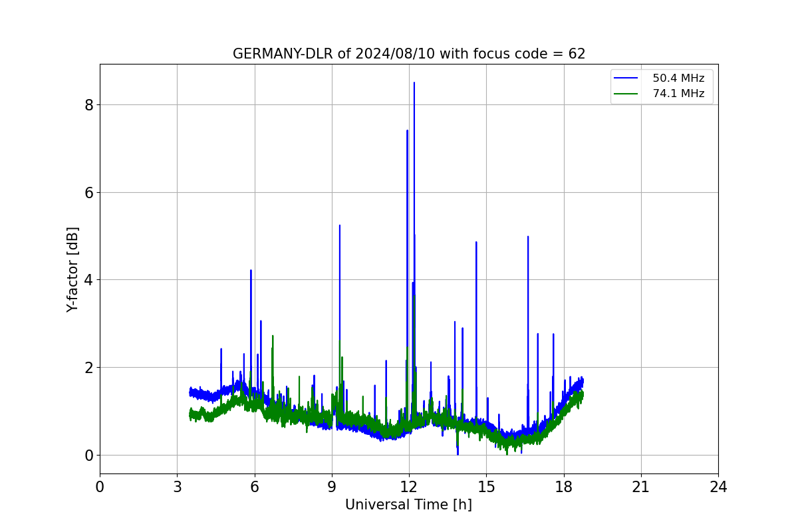Click the Universal Time [h] axis label
Viewport: 798px width, 532px height.
point(408,505)
